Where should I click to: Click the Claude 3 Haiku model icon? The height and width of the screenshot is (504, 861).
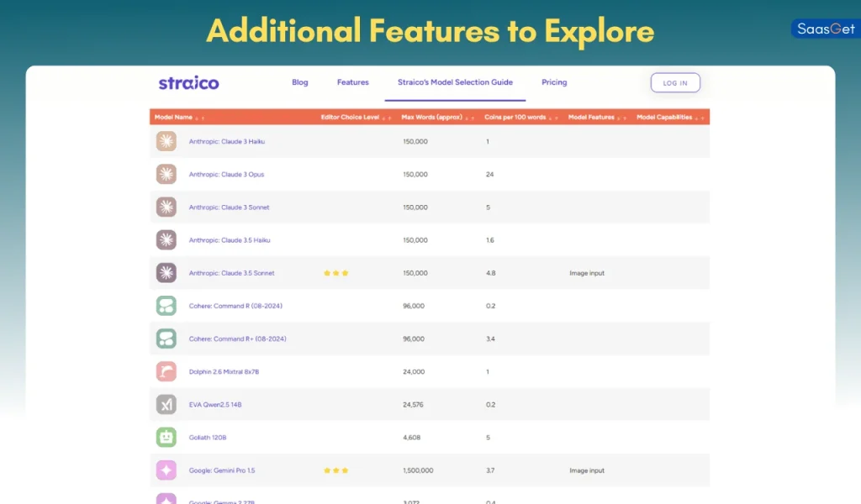(166, 141)
